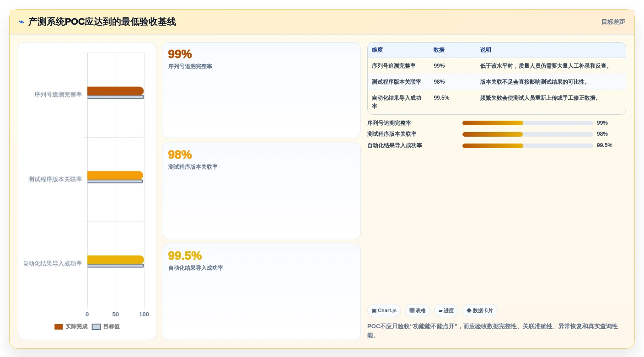Click the 目标差距 label in header
The height and width of the screenshot is (357, 644).
613,22
